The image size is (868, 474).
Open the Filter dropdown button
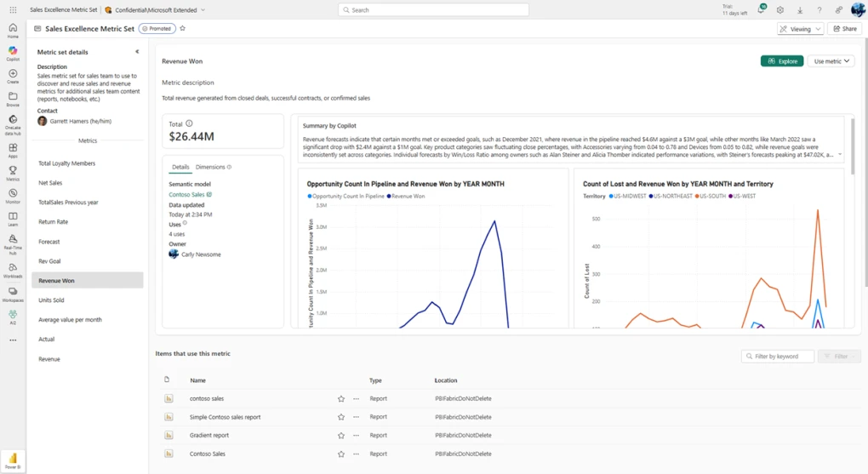pyautogui.click(x=839, y=356)
